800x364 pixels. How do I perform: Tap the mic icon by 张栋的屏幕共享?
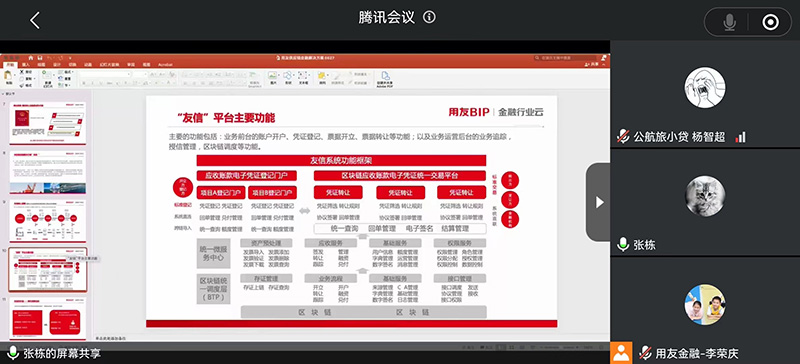coord(13,353)
